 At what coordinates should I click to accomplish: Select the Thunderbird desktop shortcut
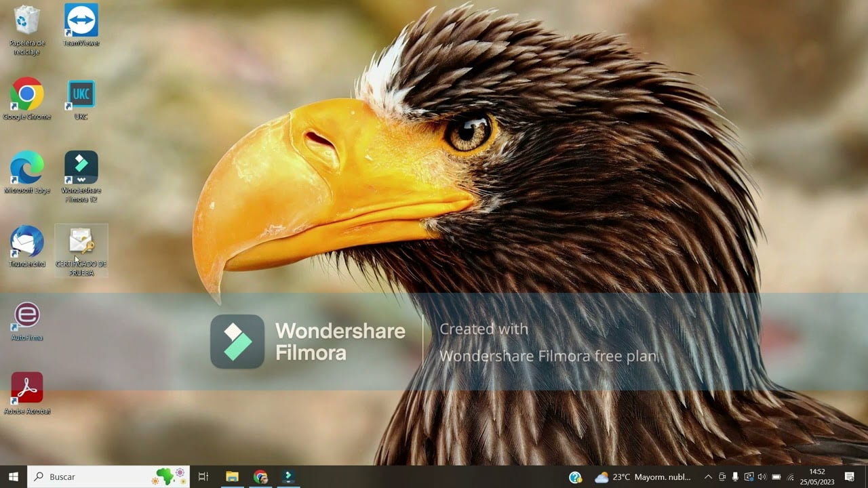tap(27, 247)
